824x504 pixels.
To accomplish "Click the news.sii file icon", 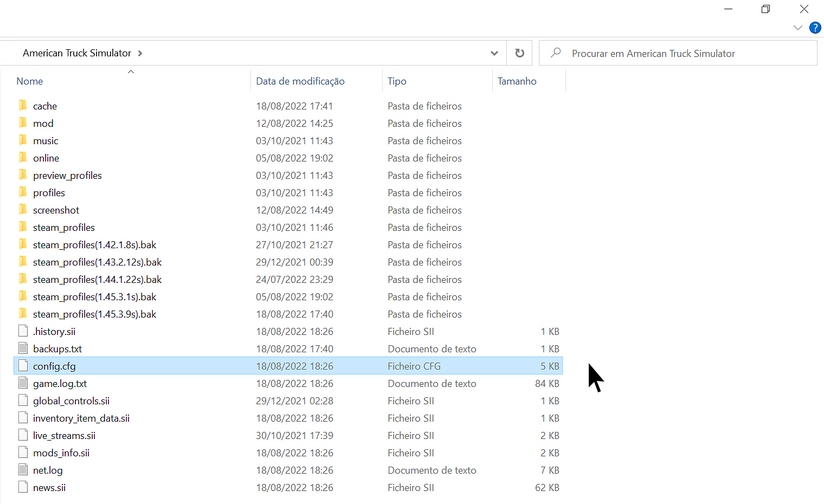I will pos(23,487).
